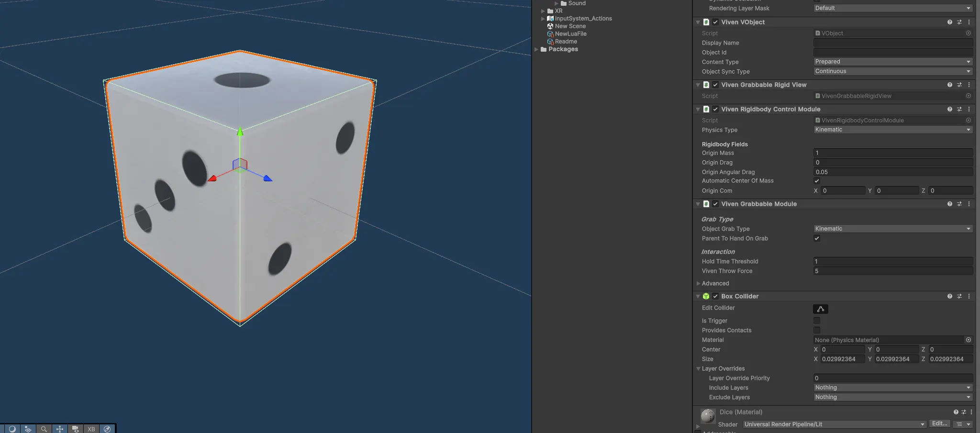Viewport: 980px width, 433px height.
Task: Open help for Dice Material
Action: [956, 412]
